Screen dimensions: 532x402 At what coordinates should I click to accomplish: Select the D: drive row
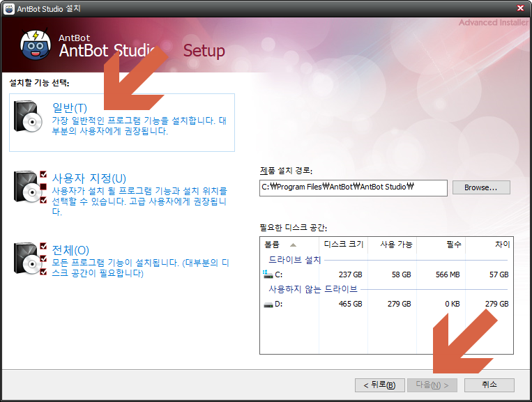pos(386,304)
